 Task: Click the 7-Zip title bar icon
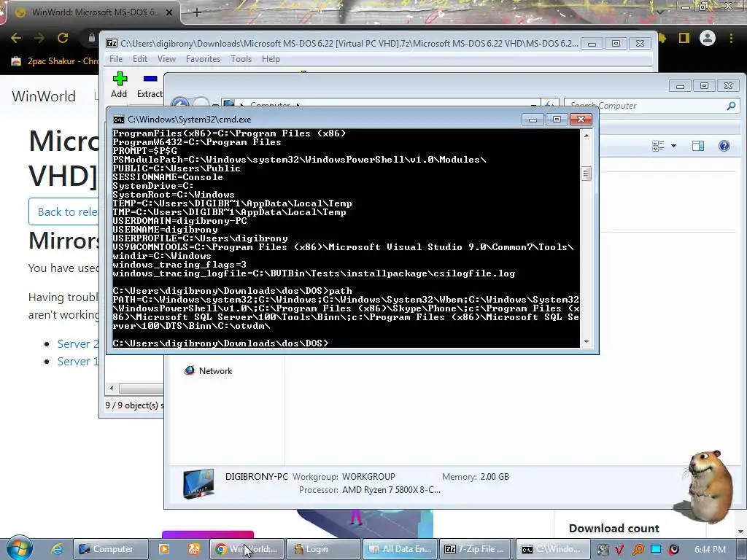112,43
